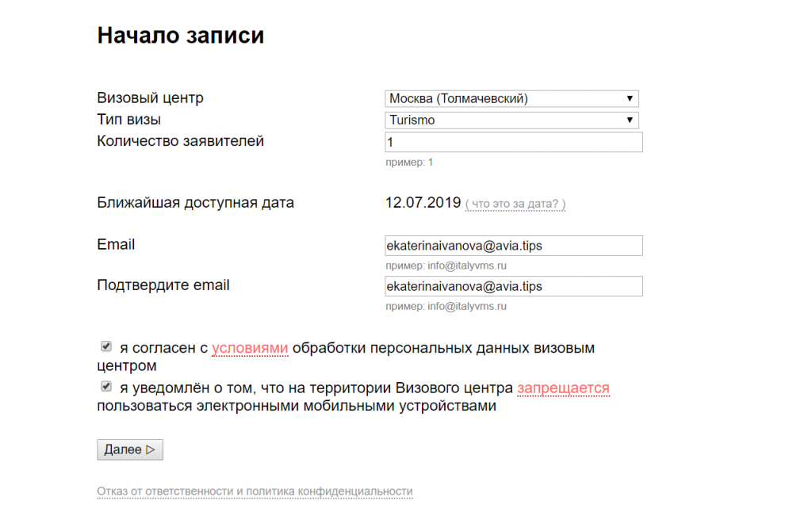
Task: Click the 'что это за дата?' hint link
Action: [x=515, y=204]
